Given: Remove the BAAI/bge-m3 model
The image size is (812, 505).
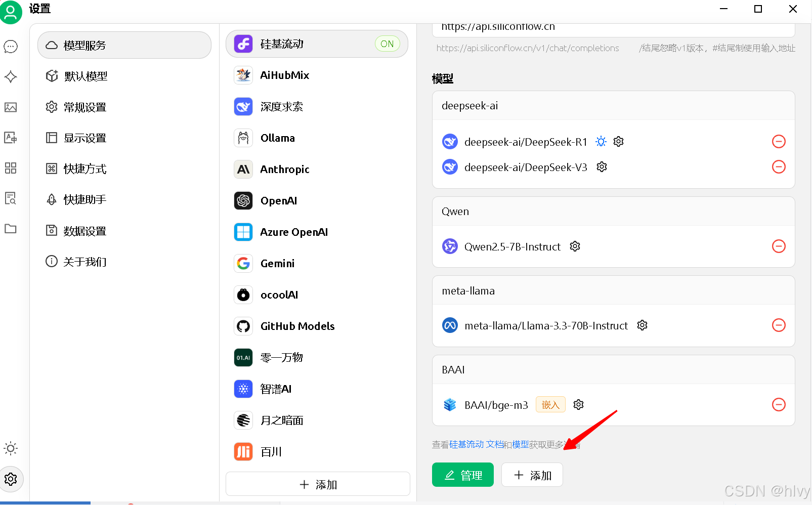Looking at the screenshot, I should pos(779,405).
